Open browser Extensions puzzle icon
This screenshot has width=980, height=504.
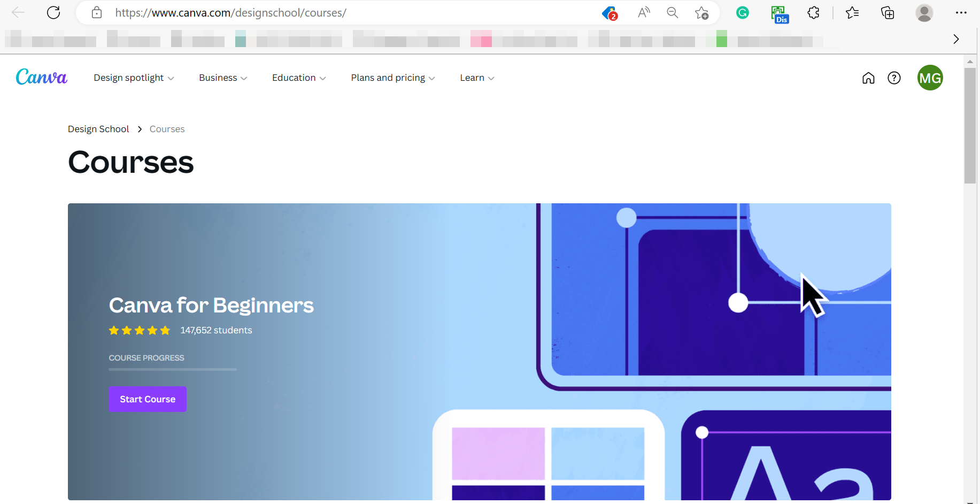813,13
